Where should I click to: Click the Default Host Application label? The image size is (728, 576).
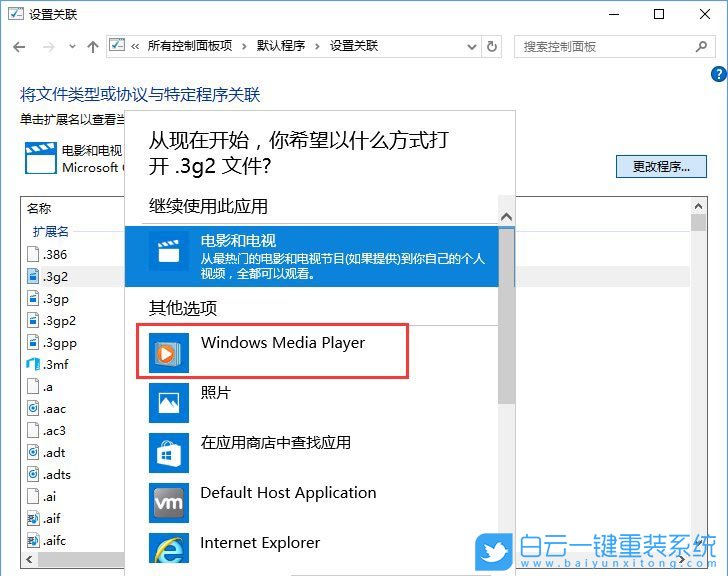pyautogui.click(x=288, y=492)
